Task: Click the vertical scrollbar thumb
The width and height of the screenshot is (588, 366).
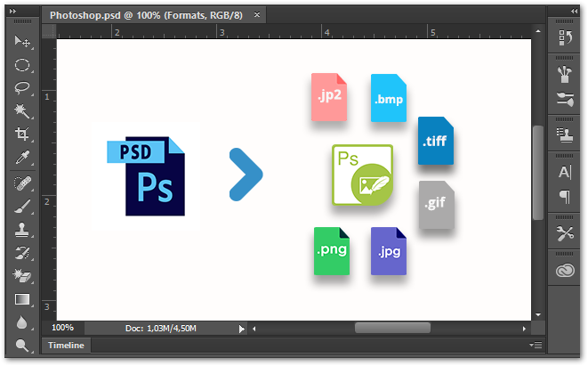Action: [538, 173]
